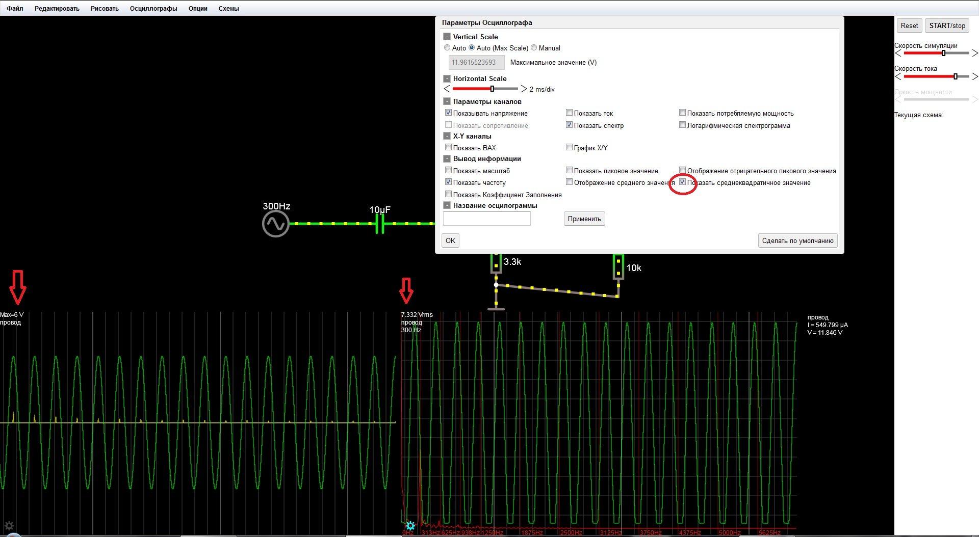Collapse the Параметры каналов section

[447, 101]
